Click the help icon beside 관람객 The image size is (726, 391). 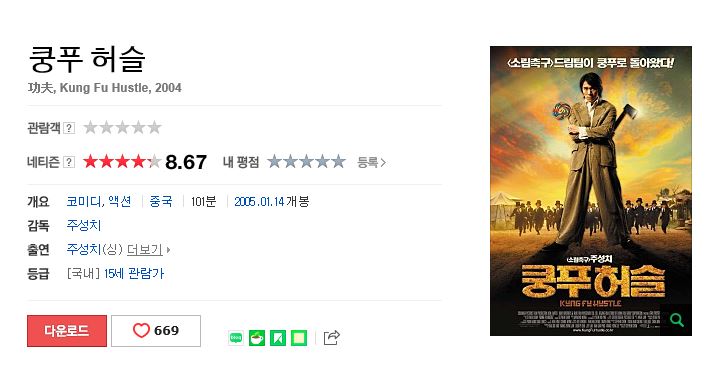(x=69, y=128)
